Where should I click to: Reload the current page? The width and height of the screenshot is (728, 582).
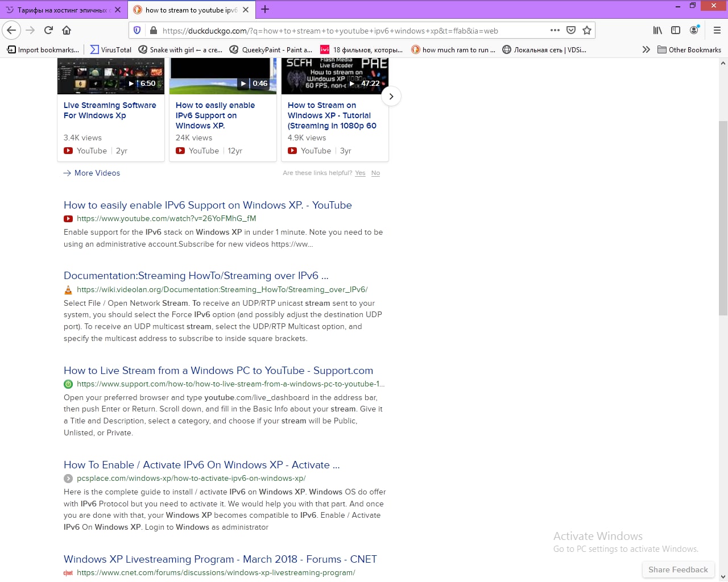tap(48, 30)
